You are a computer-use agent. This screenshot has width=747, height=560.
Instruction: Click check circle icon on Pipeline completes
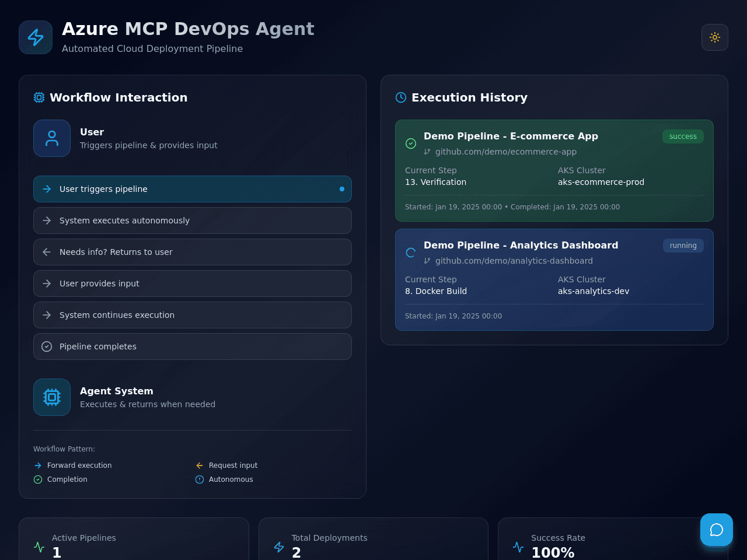(x=47, y=346)
